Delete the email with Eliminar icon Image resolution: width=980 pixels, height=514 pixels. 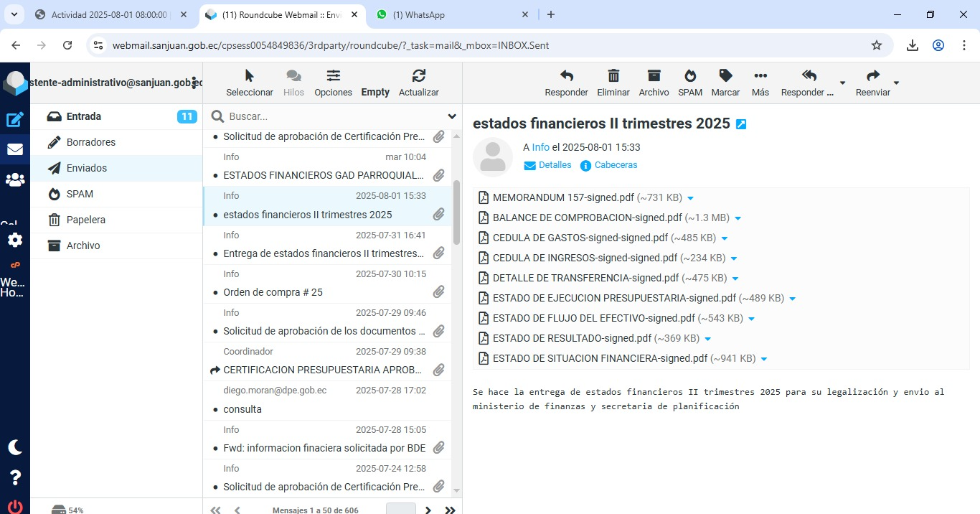tap(613, 76)
